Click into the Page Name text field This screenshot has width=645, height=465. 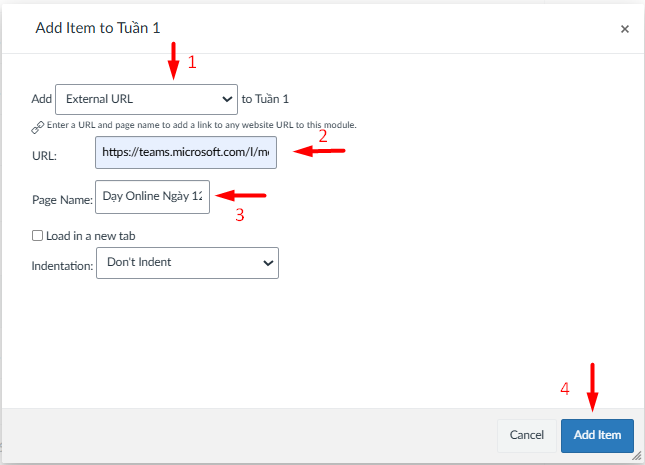153,197
